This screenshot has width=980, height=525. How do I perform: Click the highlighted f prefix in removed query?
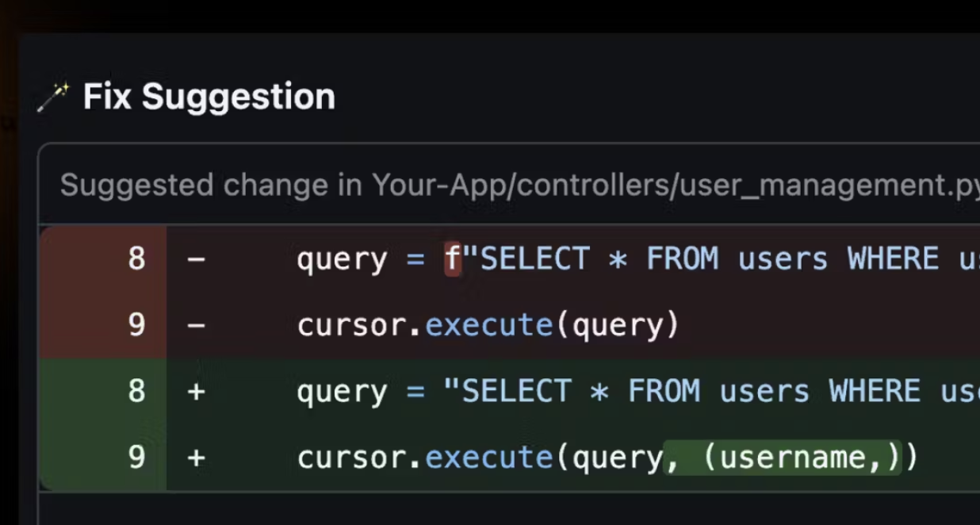tap(452, 259)
